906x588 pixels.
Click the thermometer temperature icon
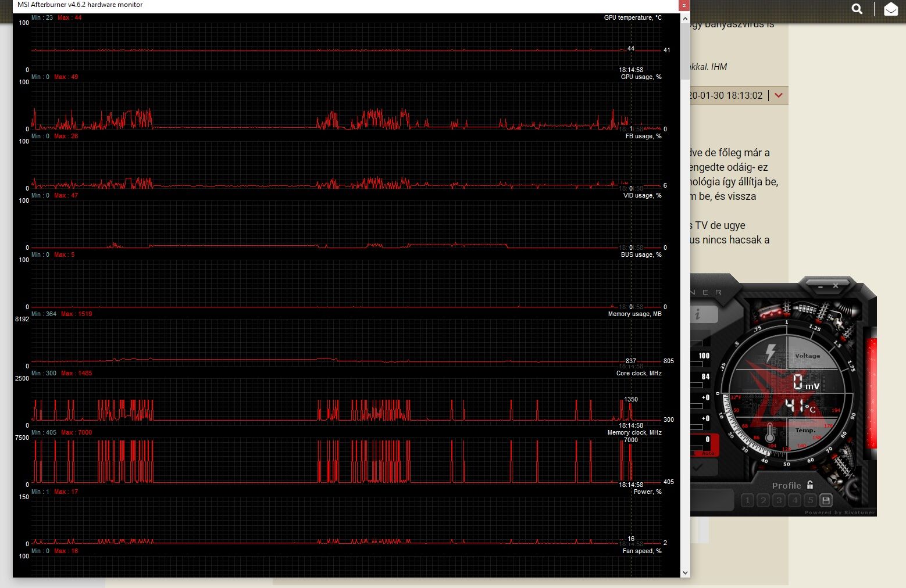770,432
